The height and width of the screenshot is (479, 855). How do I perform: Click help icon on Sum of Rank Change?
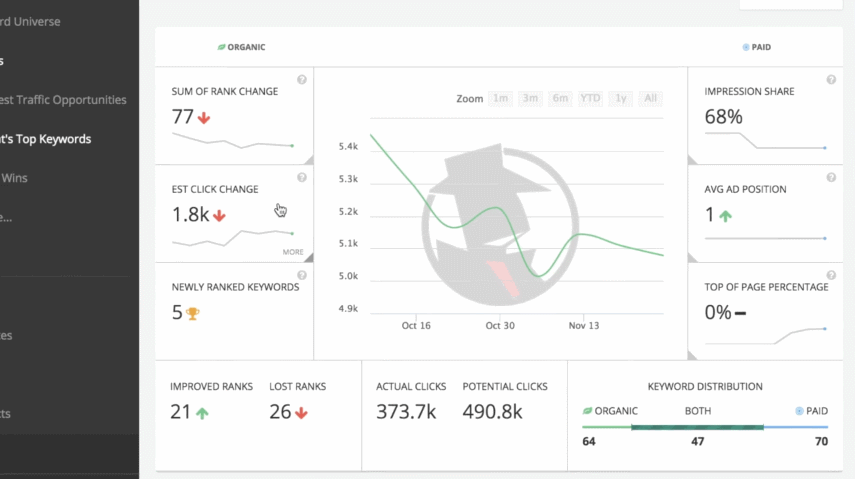(x=302, y=80)
